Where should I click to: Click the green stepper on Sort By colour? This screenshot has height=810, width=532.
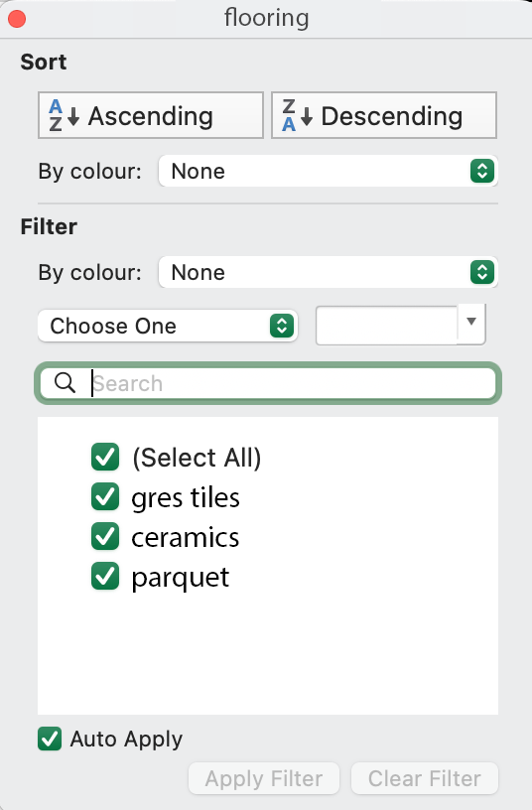point(482,171)
